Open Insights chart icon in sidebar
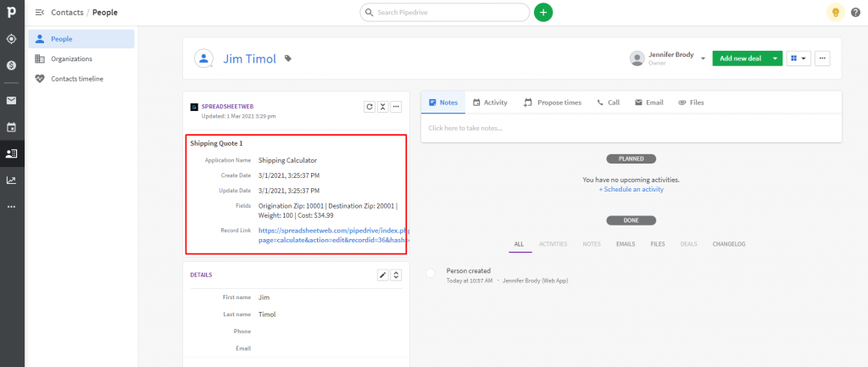 pos(12,180)
